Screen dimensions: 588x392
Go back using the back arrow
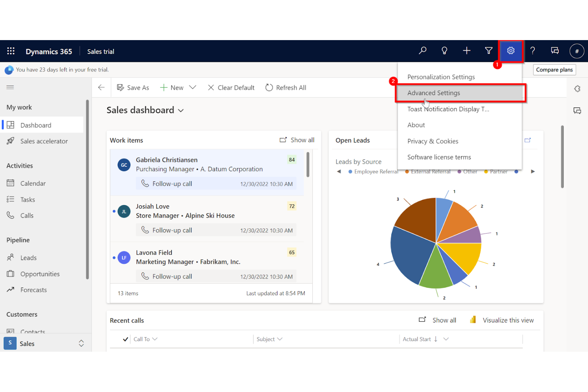tap(101, 87)
